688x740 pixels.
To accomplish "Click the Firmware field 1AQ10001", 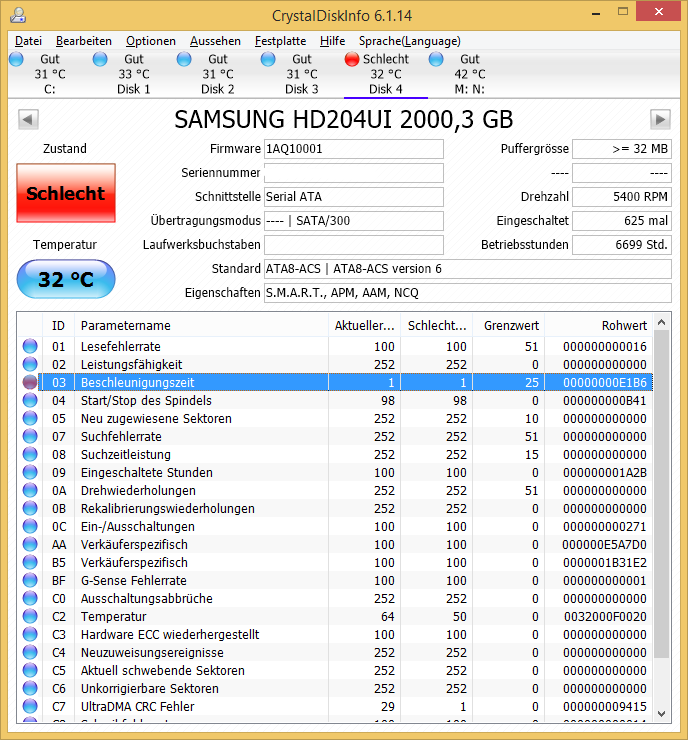I will 353,149.
